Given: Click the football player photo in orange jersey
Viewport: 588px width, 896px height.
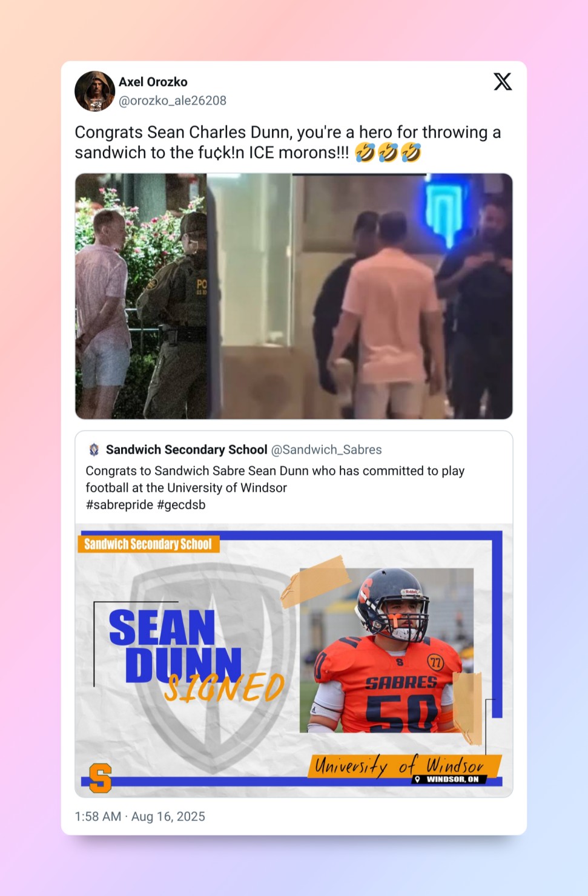Looking at the screenshot, I should coord(386,650).
